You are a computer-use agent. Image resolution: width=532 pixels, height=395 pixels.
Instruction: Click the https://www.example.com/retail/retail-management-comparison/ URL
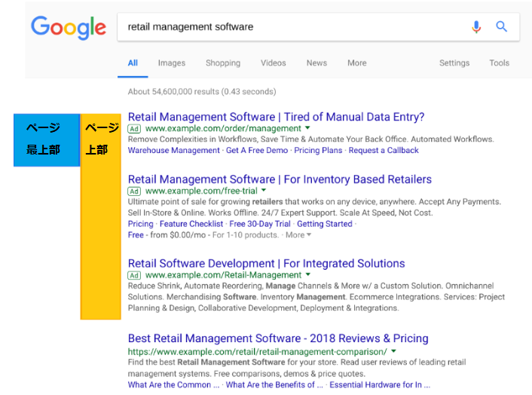[258, 352]
